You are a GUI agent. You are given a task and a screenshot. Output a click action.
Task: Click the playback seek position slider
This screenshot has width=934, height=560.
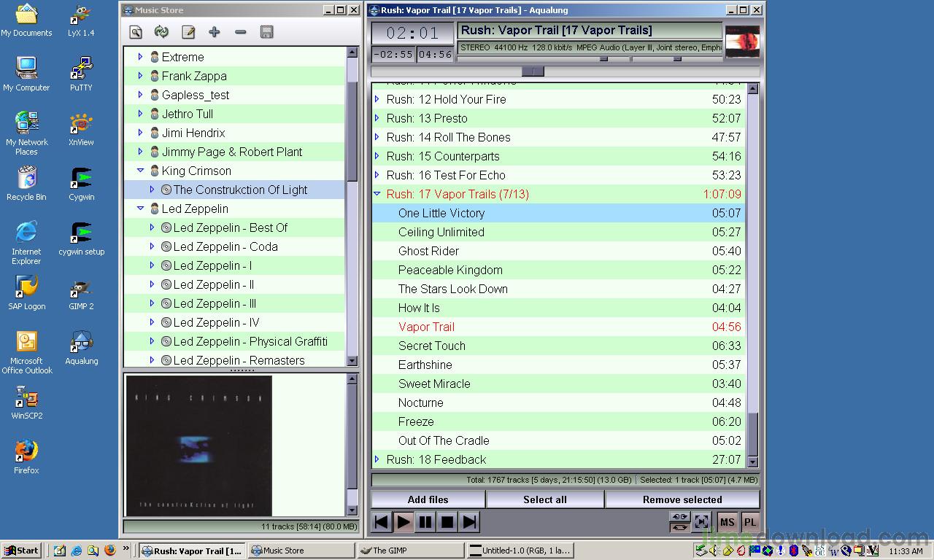[533, 71]
